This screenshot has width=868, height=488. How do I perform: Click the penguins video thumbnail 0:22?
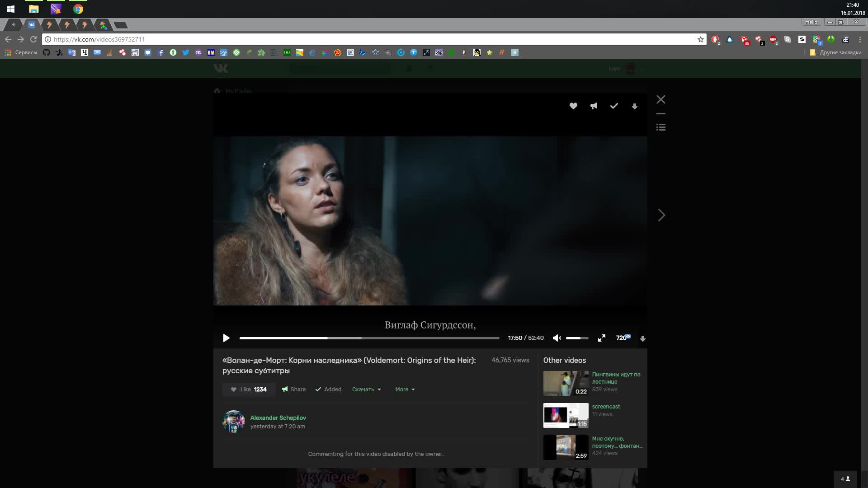566,383
